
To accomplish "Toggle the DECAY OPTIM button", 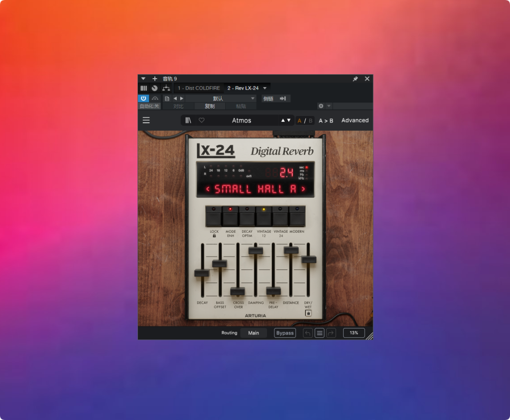I will [x=247, y=216].
